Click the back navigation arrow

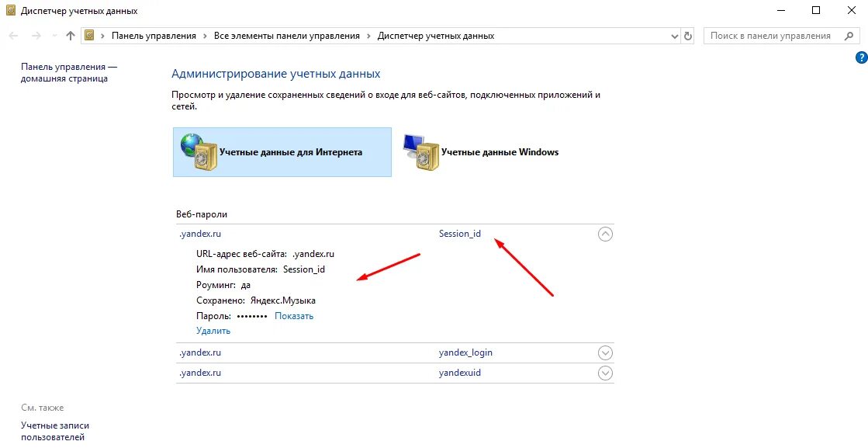click(x=14, y=36)
